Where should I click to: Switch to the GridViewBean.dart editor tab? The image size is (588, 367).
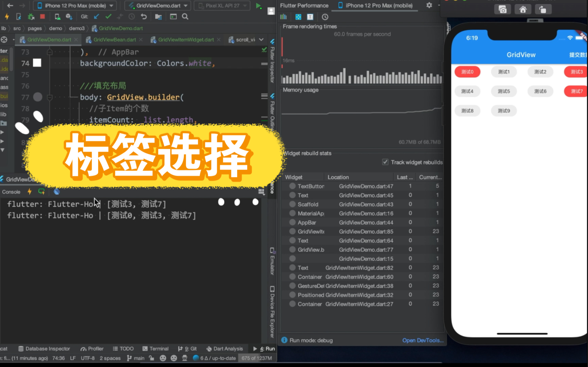pyautogui.click(x=114, y=39)
